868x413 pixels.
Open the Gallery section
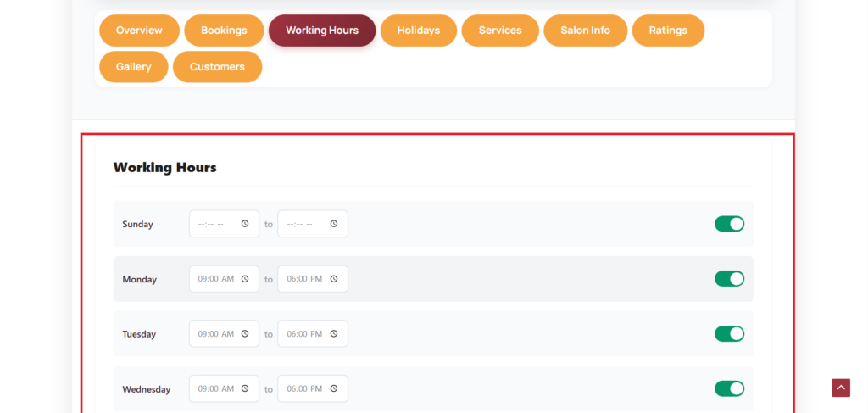134,67
